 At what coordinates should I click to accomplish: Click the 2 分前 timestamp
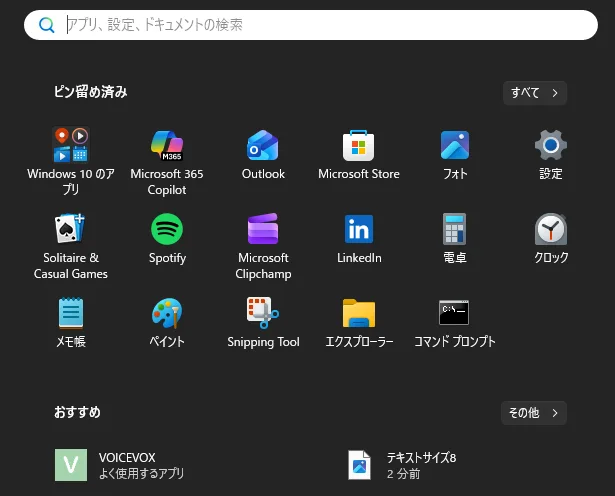[x=403, y=474]
